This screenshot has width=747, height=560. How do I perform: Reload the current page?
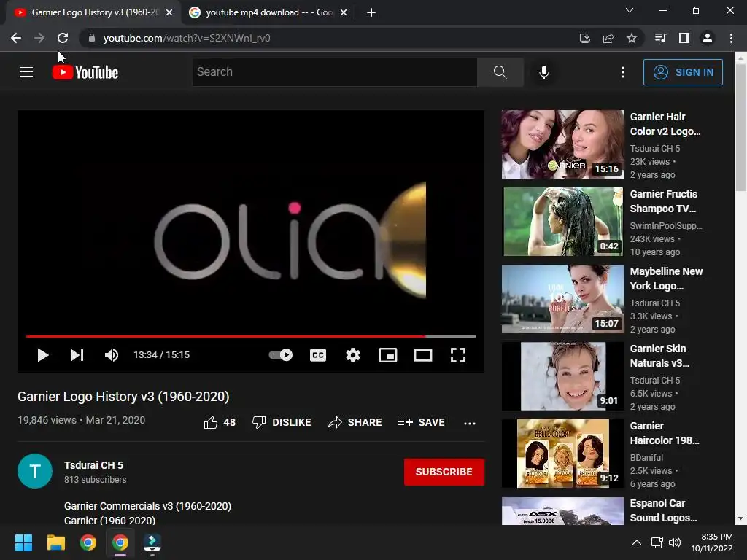point(63,38)
